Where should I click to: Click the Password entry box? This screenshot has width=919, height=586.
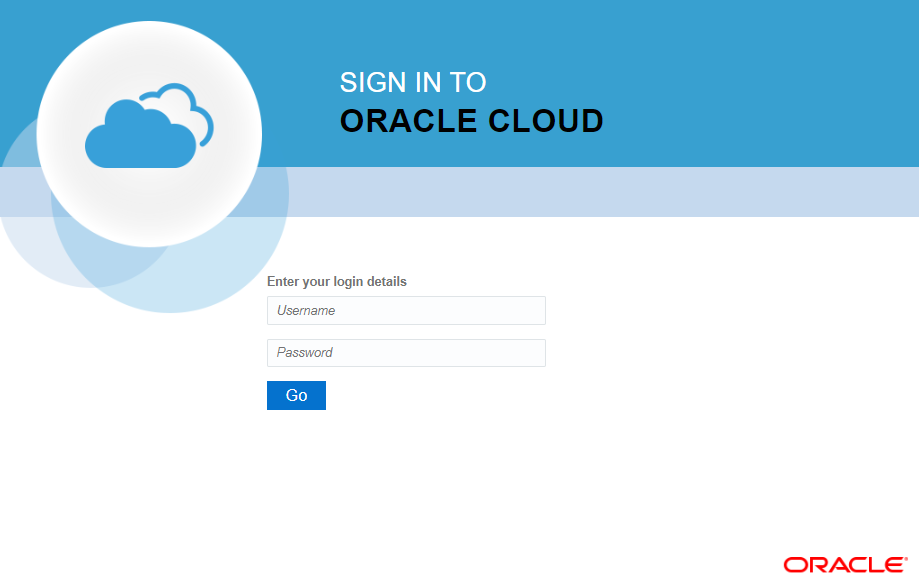[x=405, y=352]
